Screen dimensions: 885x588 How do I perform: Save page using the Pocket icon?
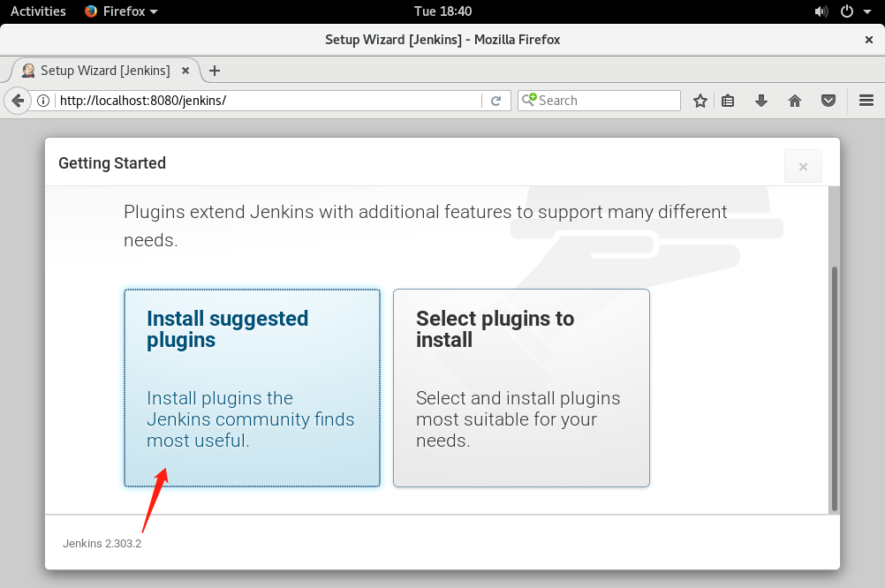point(828,100)
